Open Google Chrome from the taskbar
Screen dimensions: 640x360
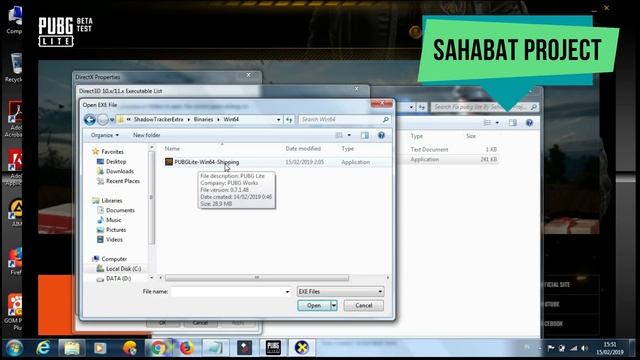point(158,348)
